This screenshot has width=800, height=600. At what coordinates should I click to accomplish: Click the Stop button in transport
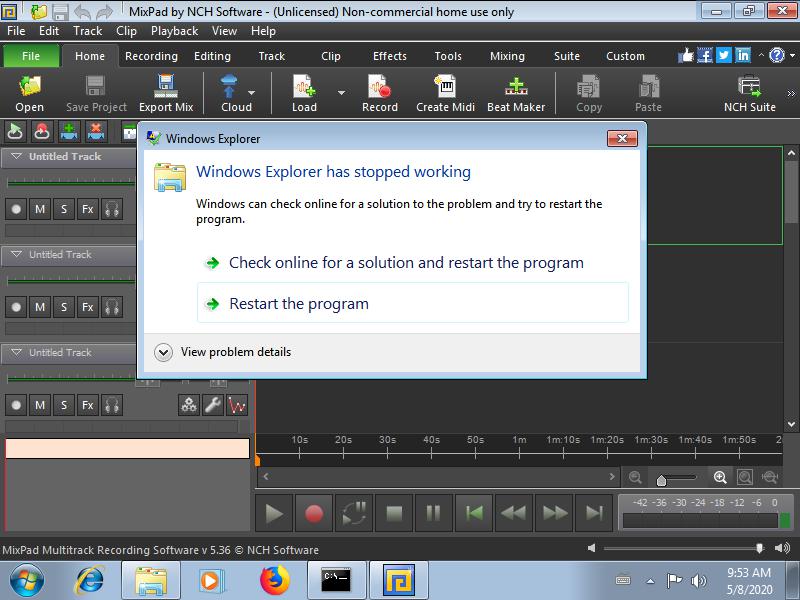(x=394, y=513)
